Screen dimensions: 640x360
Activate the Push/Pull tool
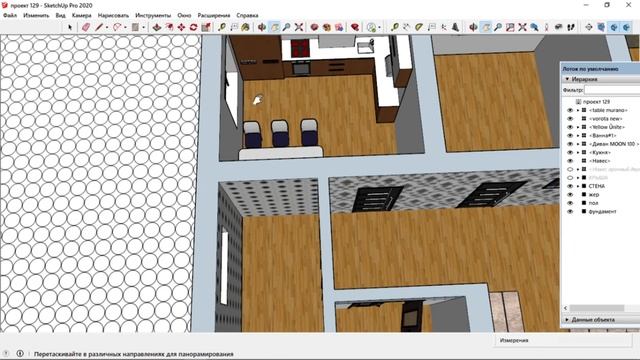pyautogui.click(x=157, y=27)
